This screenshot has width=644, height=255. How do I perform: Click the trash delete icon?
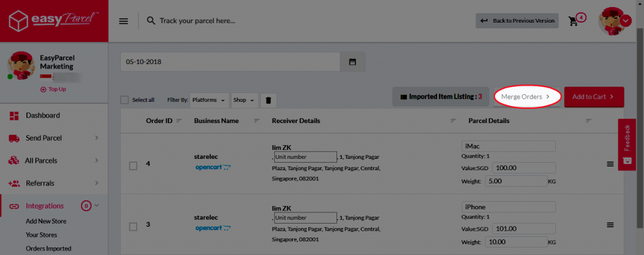tap(268, 100)
